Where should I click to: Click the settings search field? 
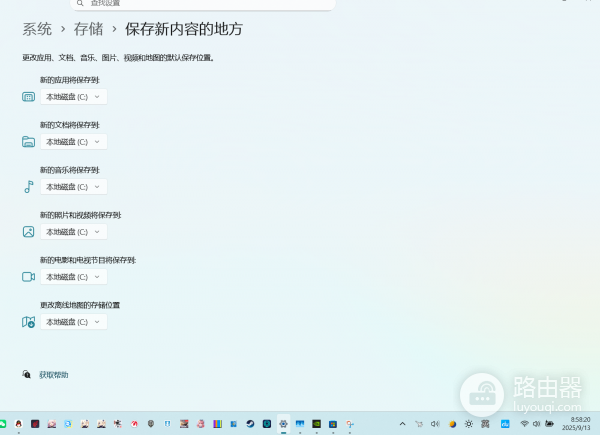click(x=203, y=4)
